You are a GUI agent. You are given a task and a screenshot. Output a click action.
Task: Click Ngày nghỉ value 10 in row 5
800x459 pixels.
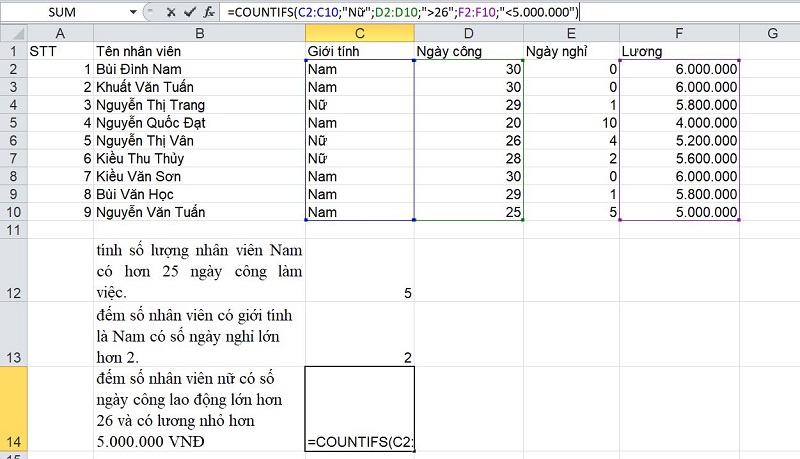[571, 122]
